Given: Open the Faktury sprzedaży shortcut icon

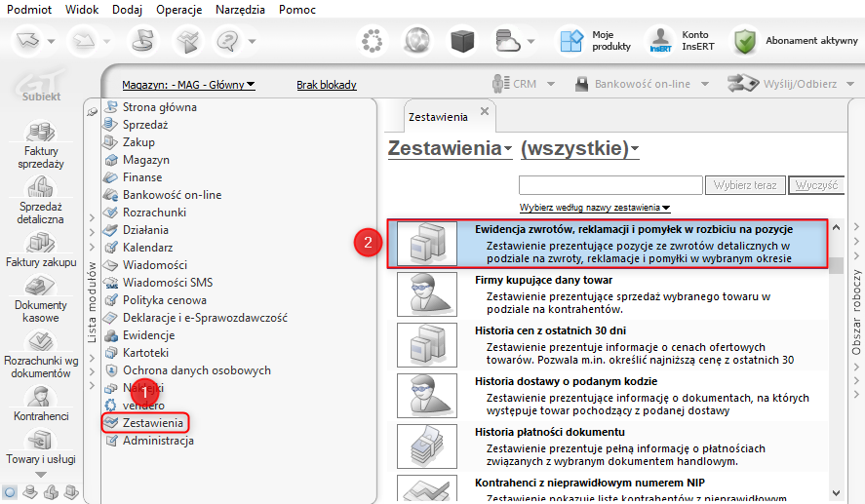Looking at the screenshot, I should pyautogui.click(x=40, y=132).
